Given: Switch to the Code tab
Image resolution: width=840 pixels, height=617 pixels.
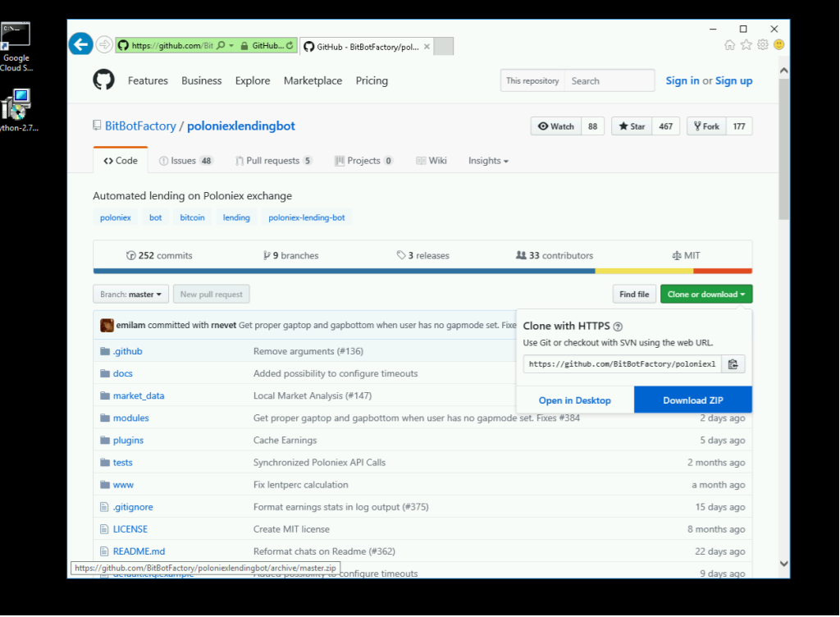Looking at the screenshot, I should pos(121,161).
